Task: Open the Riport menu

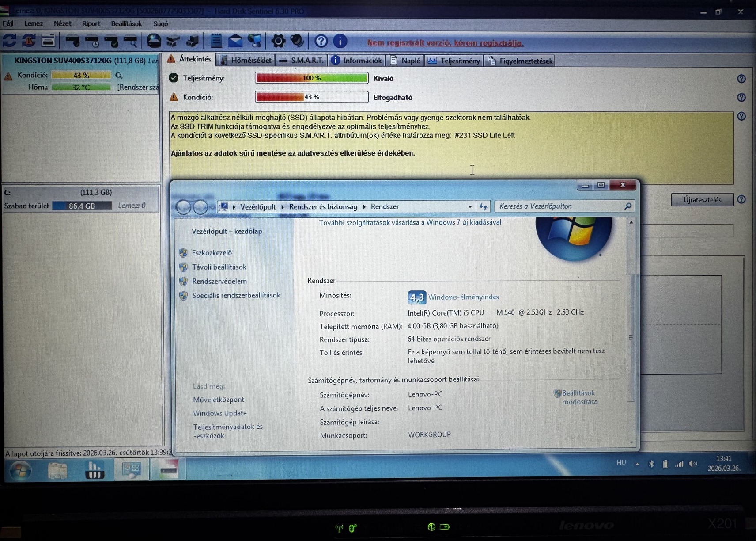Action: point(91,24)
